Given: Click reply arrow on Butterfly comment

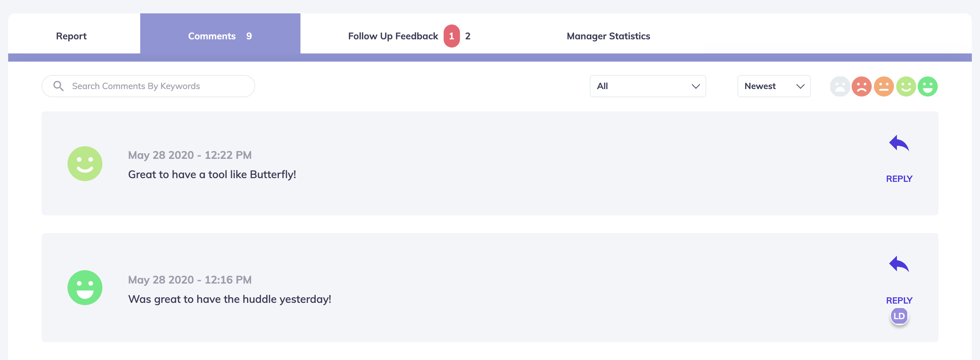Looking at the screenshot, I should (899, 143).
